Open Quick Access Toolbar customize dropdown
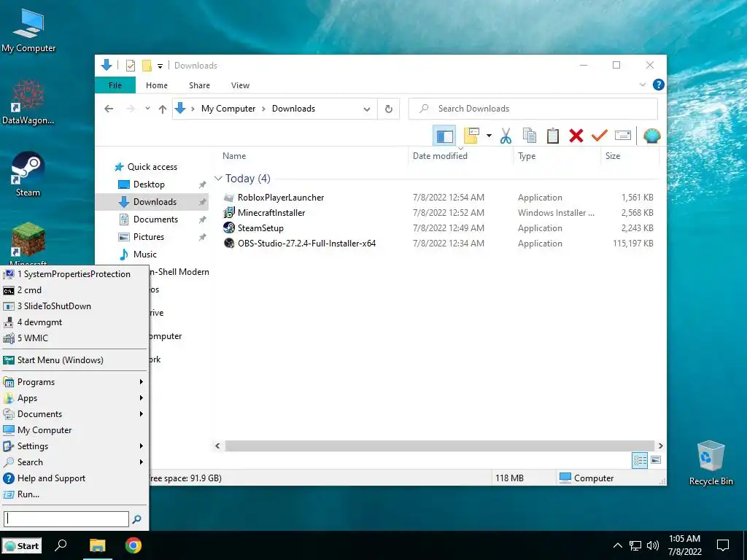747x560 pixels. pos(160,66)
